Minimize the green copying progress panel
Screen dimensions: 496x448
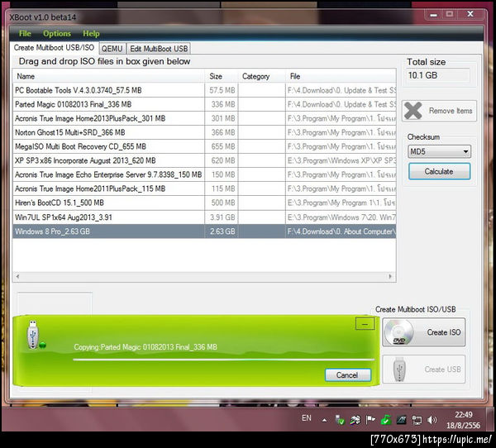coord(365,324)
